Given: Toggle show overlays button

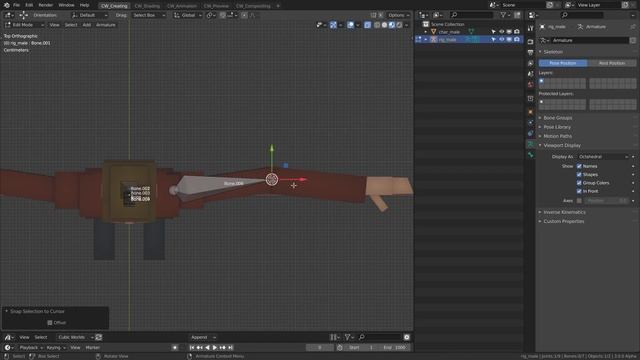Looking at the screenshot, I should click(350, 25).
